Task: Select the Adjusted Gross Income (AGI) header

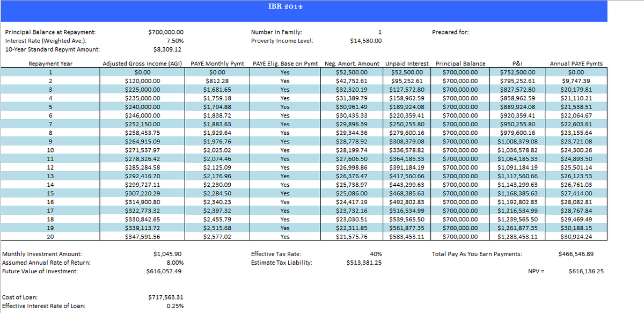Action: point(143,64)
